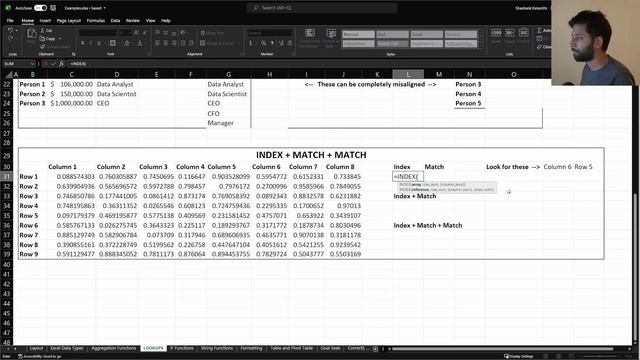Viewport: 640px width, 360px height.
Task: Click the Save icon next to AutoSave
Action: coord(53,8)
